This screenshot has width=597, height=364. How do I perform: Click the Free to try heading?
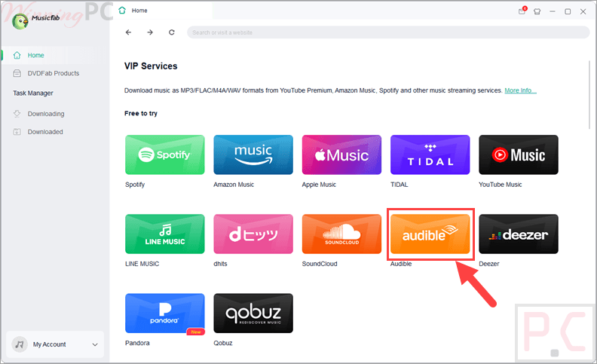[x=140, y=114]
